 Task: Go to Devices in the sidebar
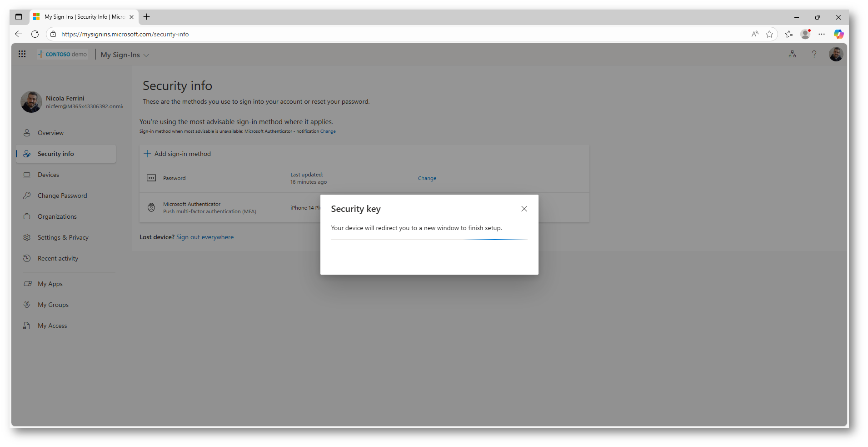pos(48,175)
